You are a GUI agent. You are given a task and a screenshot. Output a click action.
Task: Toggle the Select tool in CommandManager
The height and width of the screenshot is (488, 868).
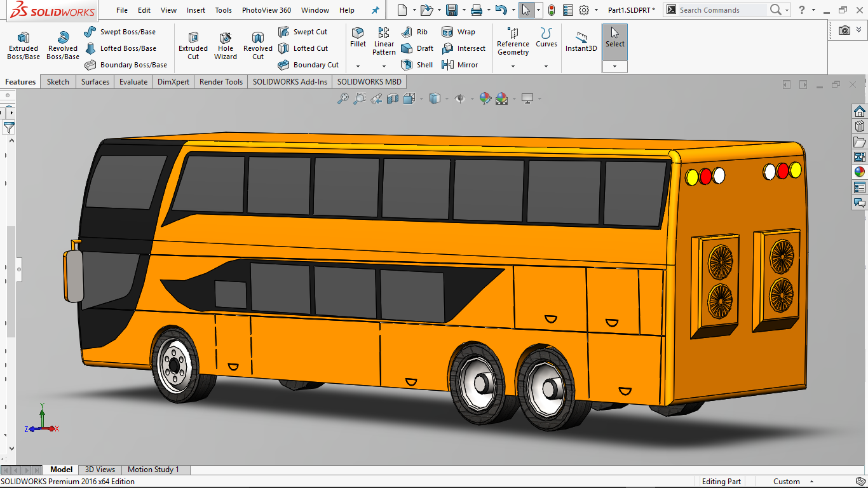pos(614,42)
